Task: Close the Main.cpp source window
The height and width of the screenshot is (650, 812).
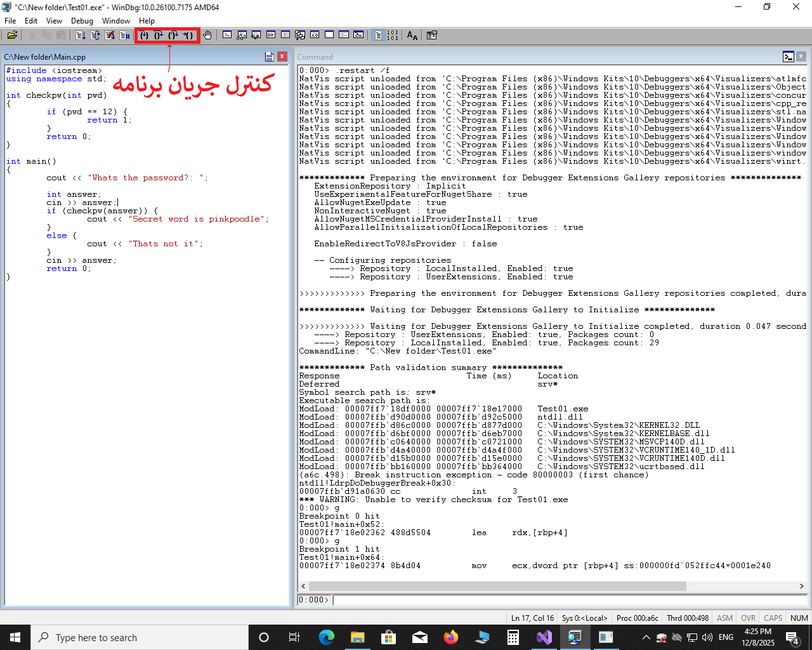Action: click(282, 56)
